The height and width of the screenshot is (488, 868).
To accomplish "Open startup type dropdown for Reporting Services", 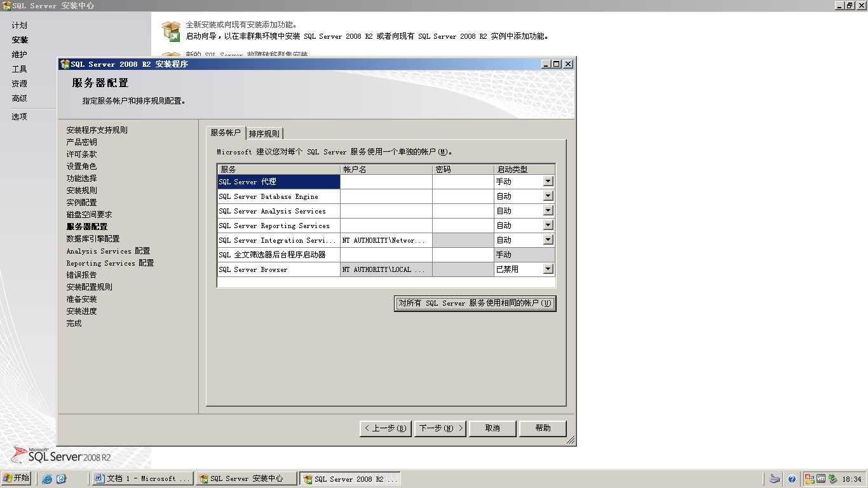I will click(x=548, y=225).
